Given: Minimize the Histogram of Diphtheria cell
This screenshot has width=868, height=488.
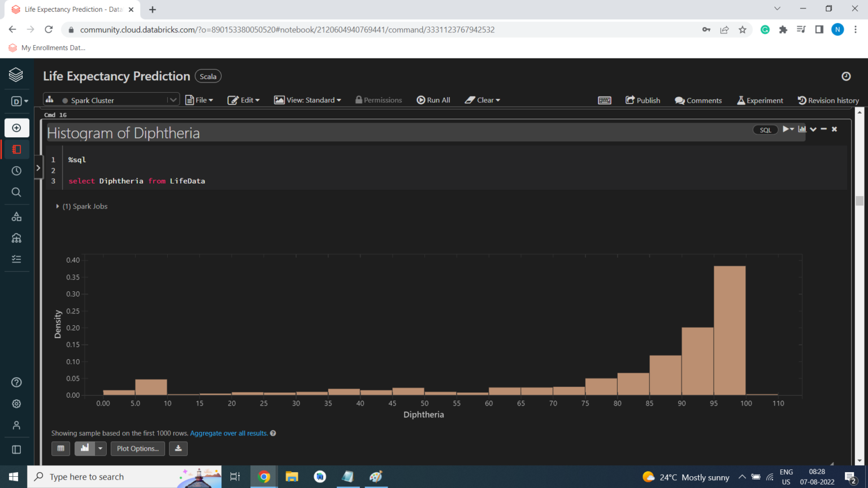Looking at the screenshot, I should (x=824, y=129).
